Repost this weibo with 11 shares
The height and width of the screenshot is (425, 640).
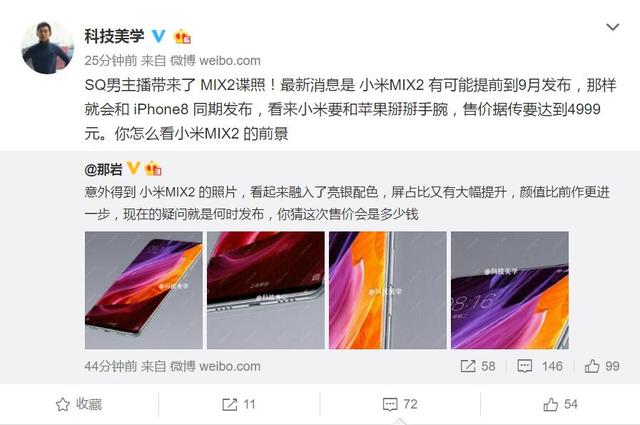point(239,405)
